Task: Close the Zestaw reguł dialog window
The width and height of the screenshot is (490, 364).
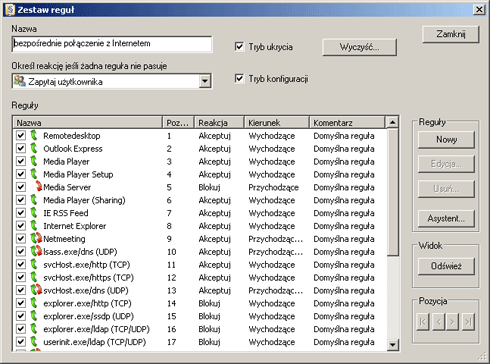Action: click(479, 9)
